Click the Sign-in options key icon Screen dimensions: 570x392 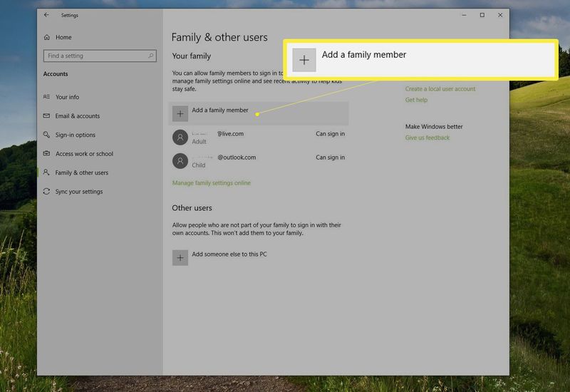point(46,135)
